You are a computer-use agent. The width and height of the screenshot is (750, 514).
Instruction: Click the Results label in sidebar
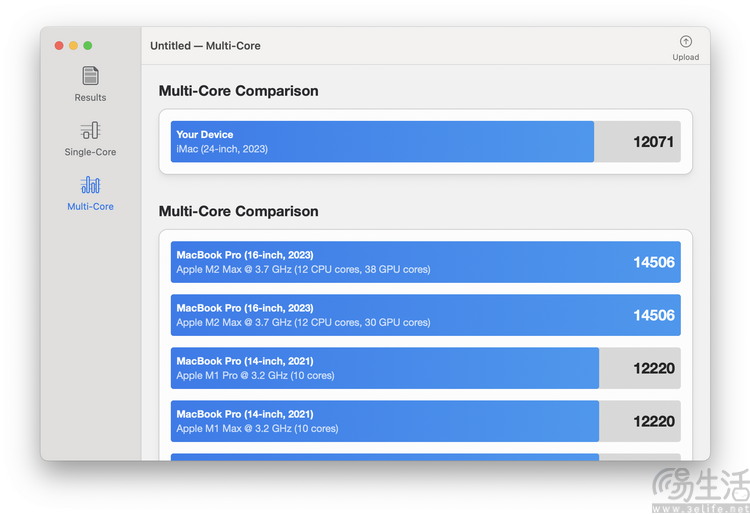[x=90, y=98]
